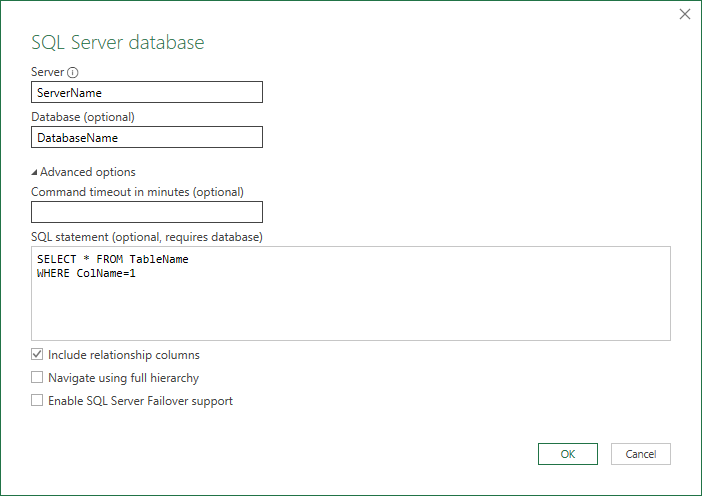The height and width of the screenshot is (496, 702).
Task: Click the SELECT * FROM TableName line
Action: click(113, 259)
